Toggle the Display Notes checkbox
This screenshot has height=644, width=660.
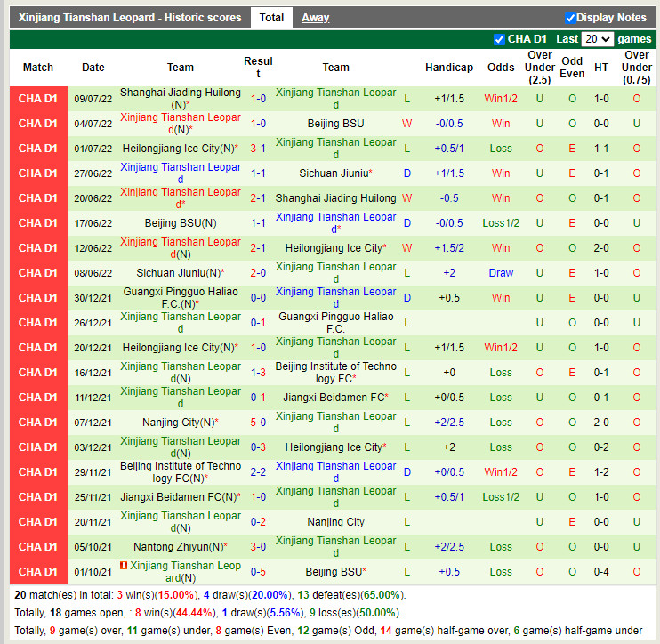click(570, 18)
